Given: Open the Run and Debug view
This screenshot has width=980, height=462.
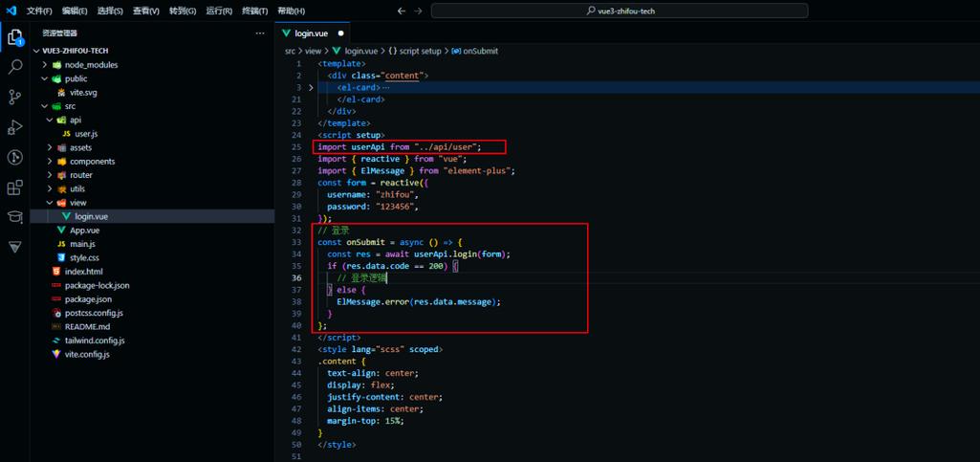Looking at the screenshot, I should [x=15, y=127].
